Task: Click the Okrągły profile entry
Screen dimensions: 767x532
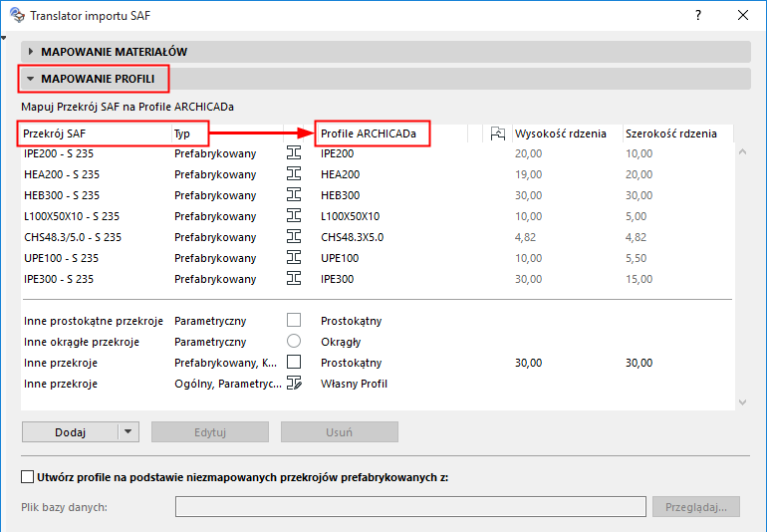Action: pyautogui.click(x=341, y=342)
